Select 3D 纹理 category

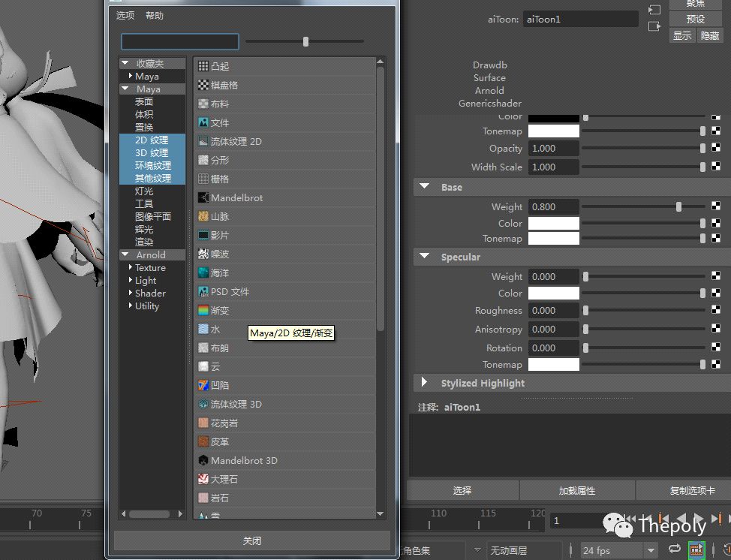point(152,152)
